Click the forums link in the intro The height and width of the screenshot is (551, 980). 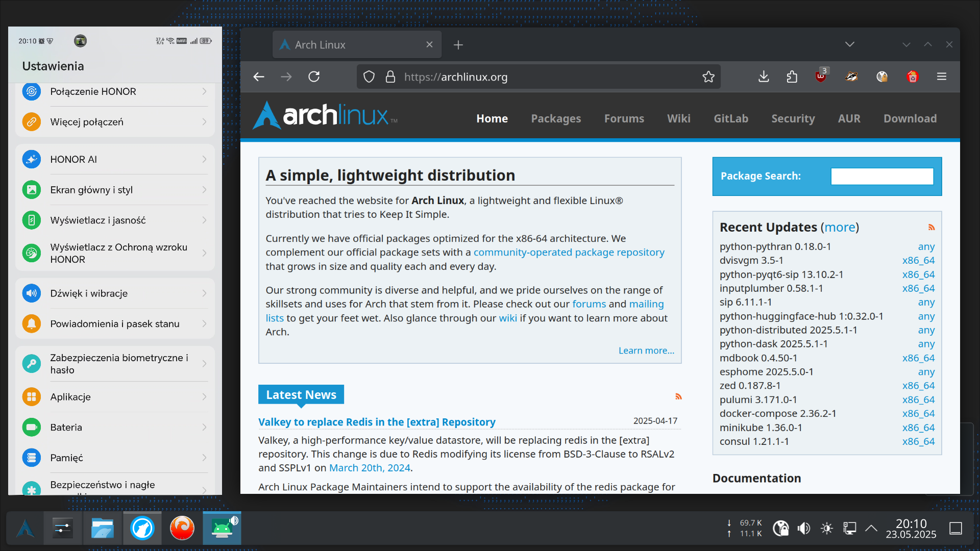tap(589, 304)
